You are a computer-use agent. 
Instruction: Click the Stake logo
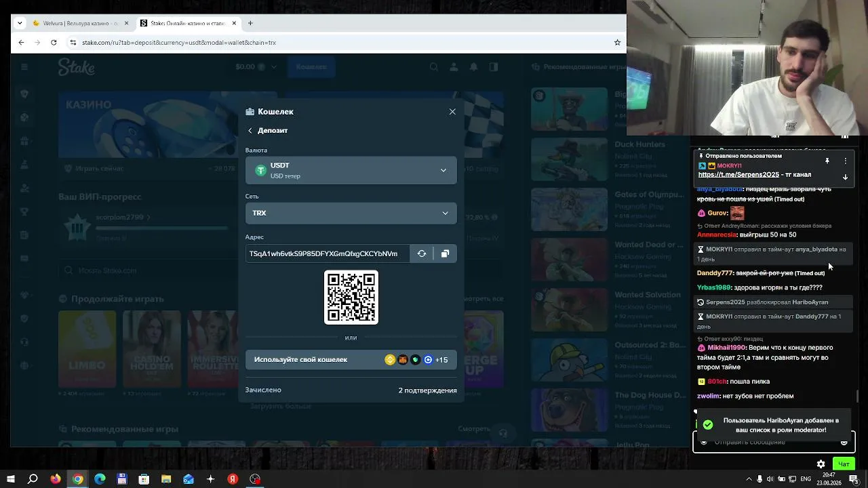[76, 67]
